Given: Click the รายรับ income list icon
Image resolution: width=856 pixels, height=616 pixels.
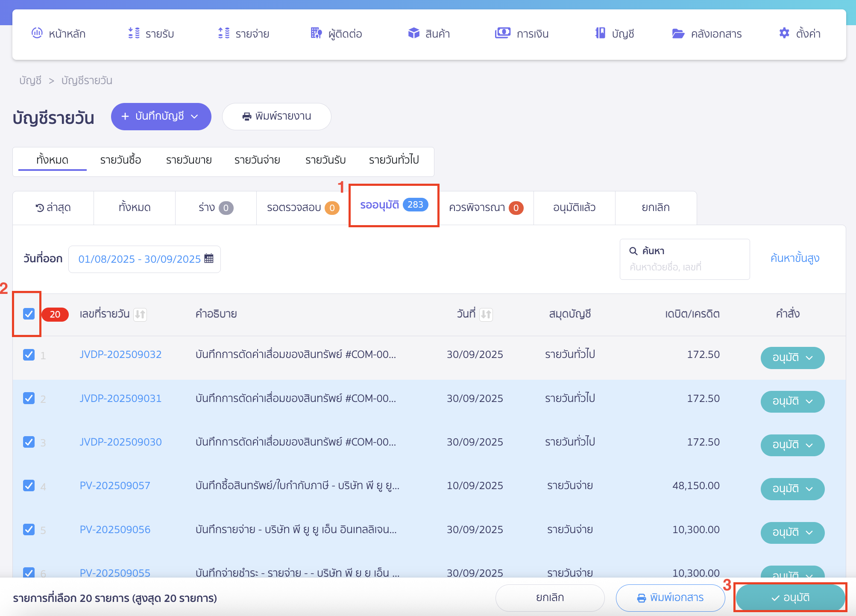Looking at the screenshot, I should coord(134,33).
